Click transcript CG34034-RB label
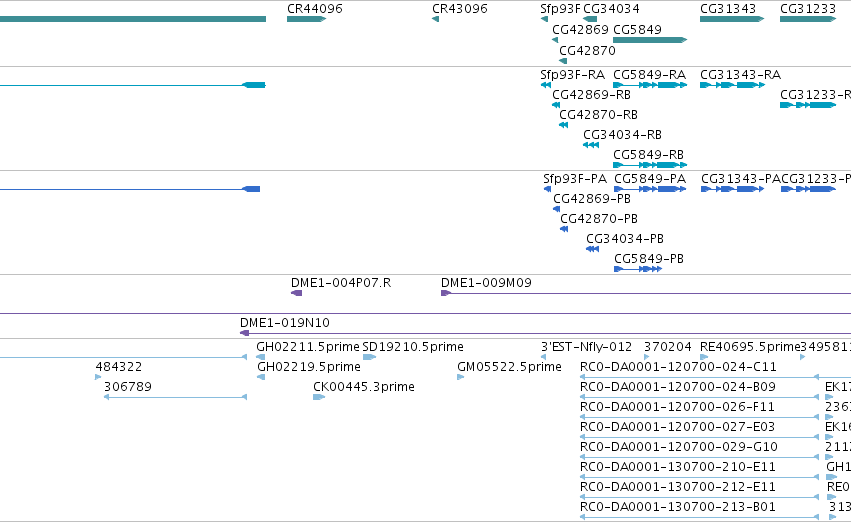The width and height of the screenshot is (851, 522). (x=622, y=135)
